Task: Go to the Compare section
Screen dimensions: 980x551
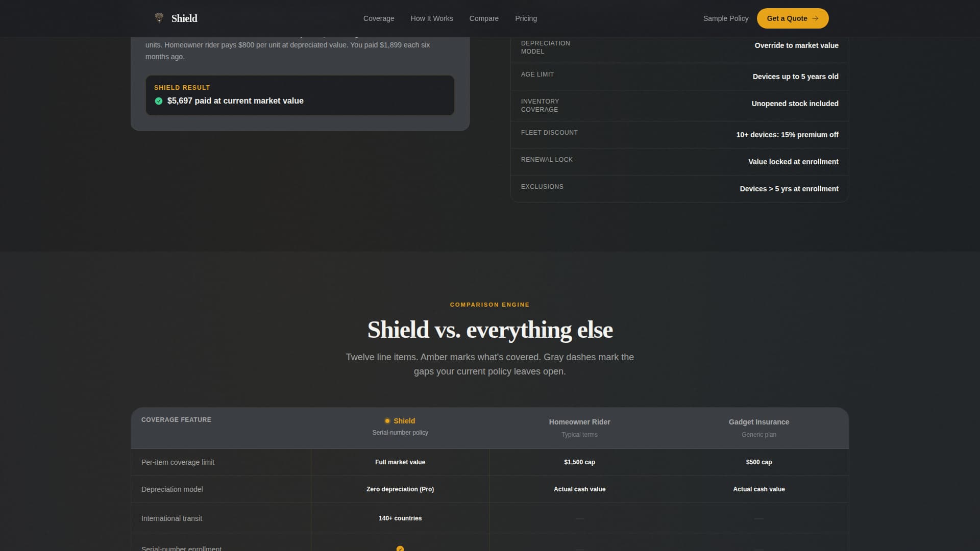Action: point(484,18)
